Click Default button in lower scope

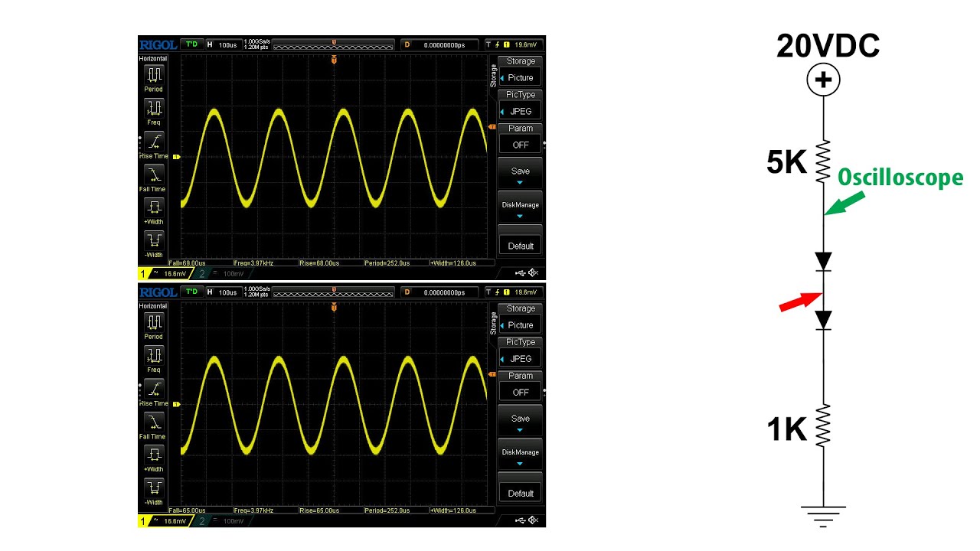521,488
